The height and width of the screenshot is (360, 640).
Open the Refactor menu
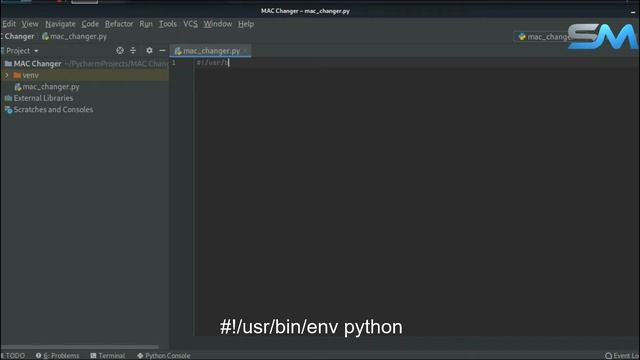click(x=119, y=24)
